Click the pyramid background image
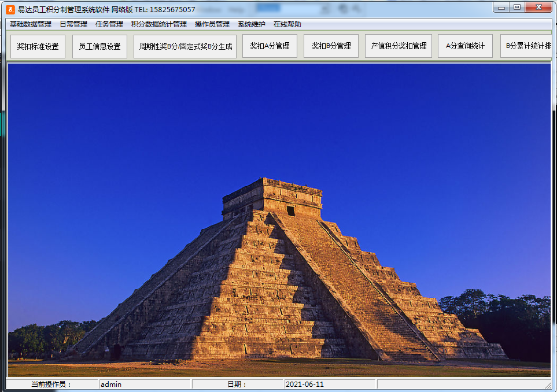Viewport: 557px width, 392px height. coord(279,220)
